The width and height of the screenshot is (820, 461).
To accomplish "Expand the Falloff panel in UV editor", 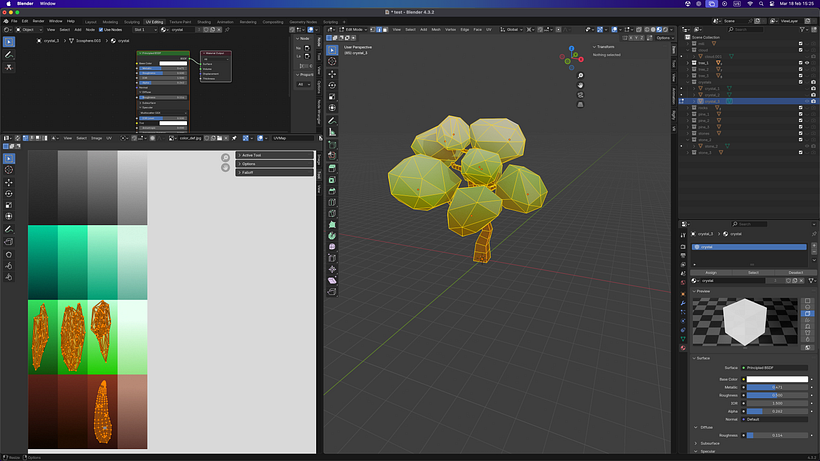I will 246,173.
